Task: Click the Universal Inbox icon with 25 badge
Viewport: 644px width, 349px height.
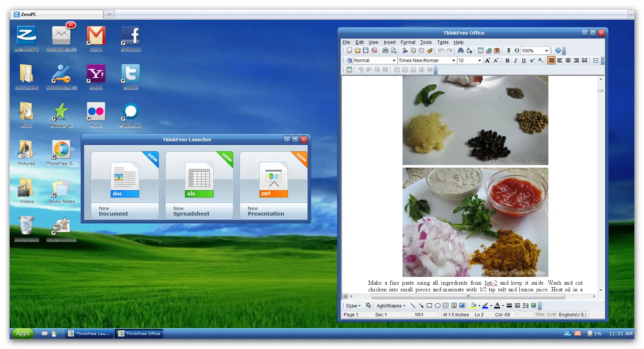Action: pyautogui.click(x=61, y=37)
